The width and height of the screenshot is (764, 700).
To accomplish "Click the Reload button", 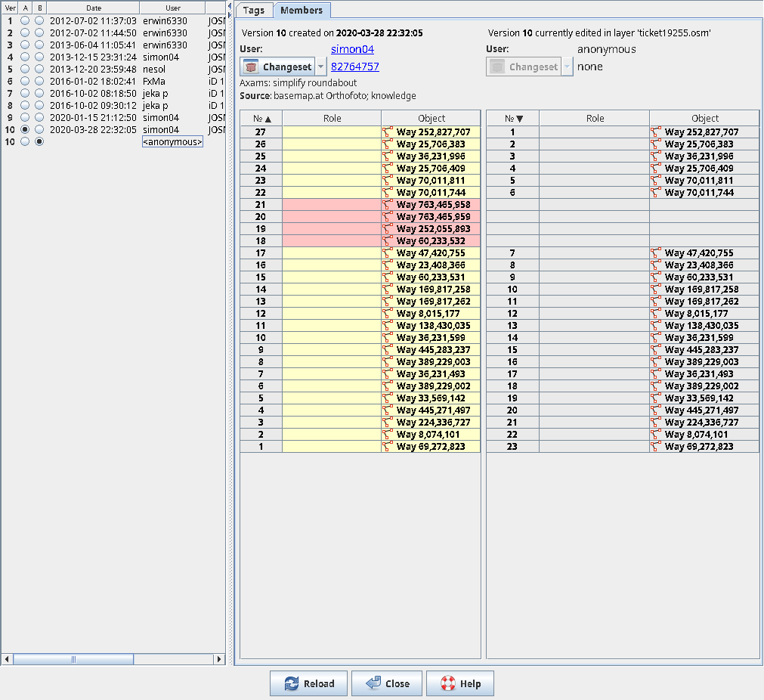I will click(x=309, y=683).
